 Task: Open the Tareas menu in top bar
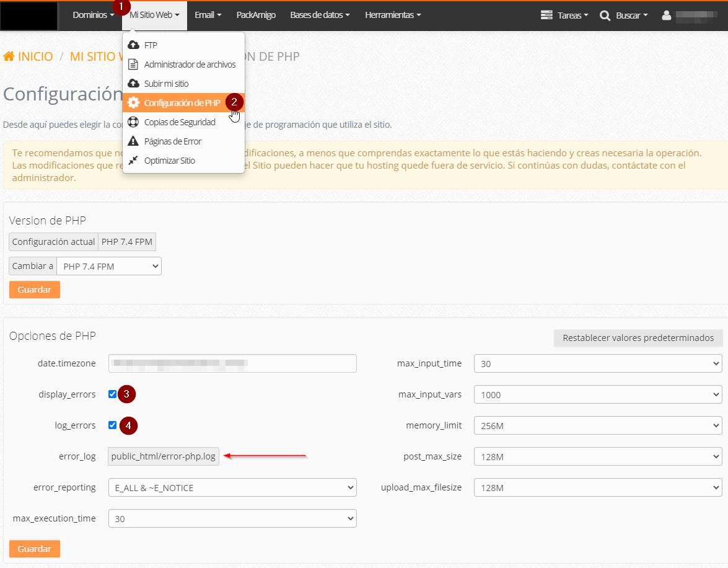coord(564,16)
